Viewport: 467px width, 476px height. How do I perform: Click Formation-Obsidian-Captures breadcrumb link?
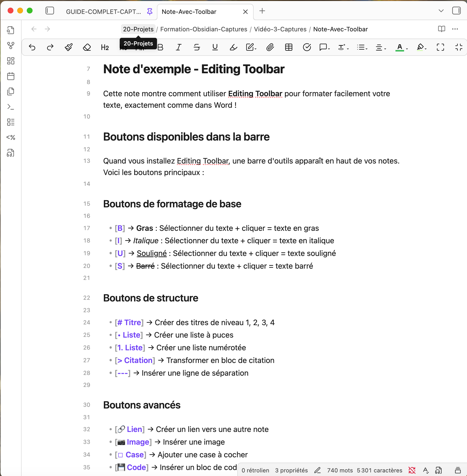tap(203, 29)
